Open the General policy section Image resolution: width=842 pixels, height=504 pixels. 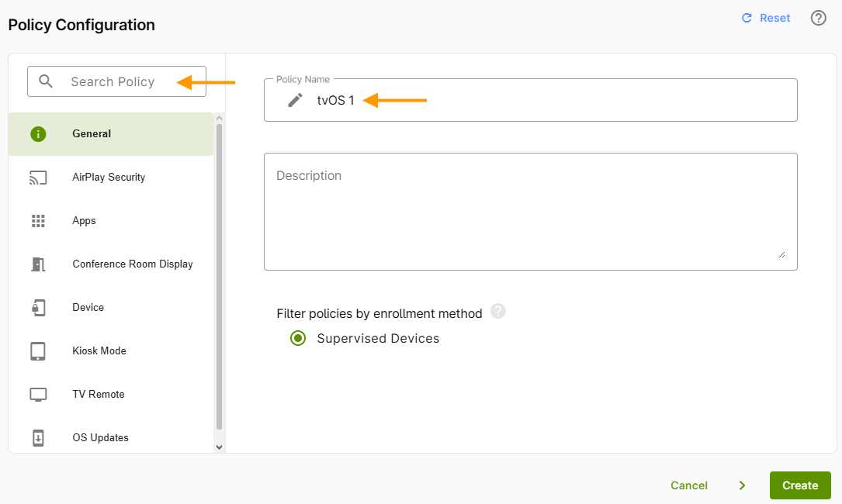pos(111,134)
